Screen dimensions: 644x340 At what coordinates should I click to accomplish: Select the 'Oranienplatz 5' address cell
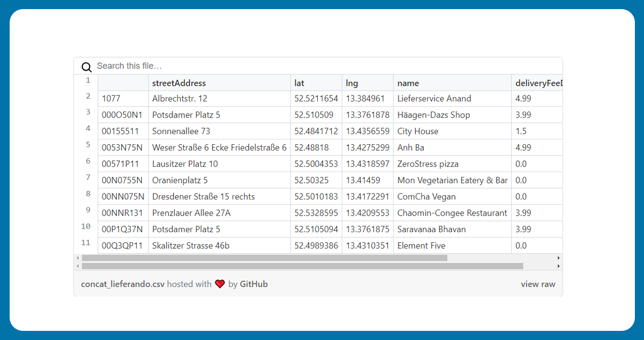(180, 180)
